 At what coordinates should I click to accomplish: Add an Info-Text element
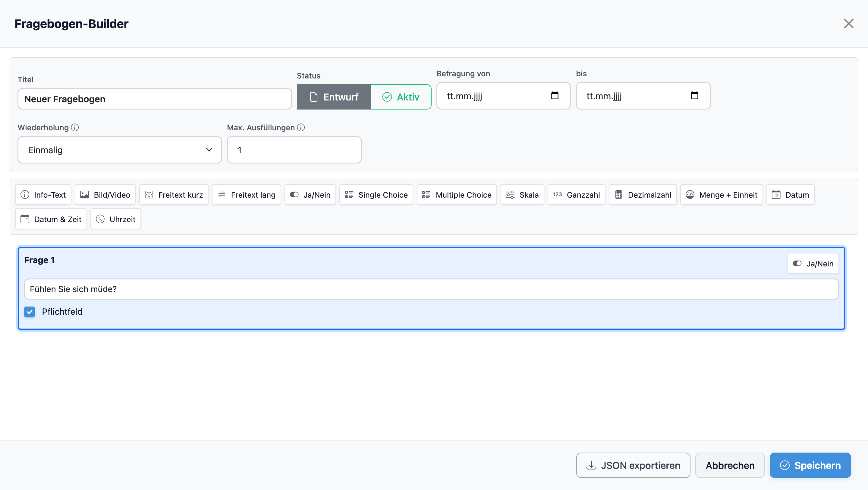point(43,195)
